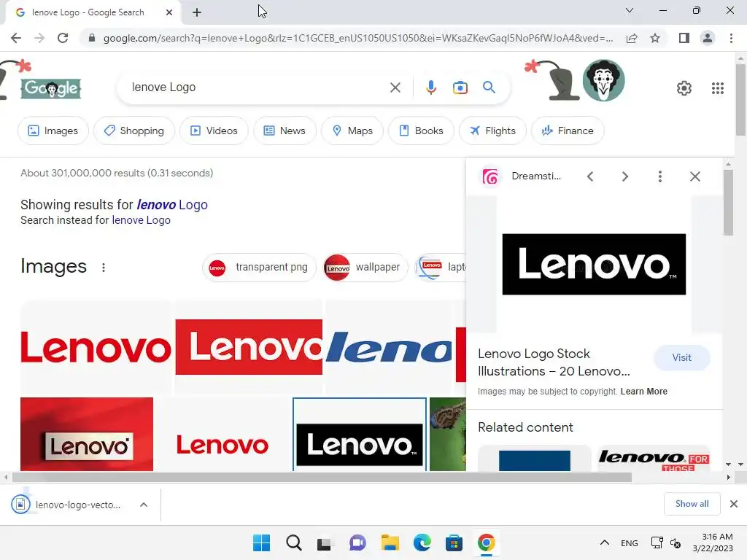
Task: Click the Google doodle logo
Action: 50,88
